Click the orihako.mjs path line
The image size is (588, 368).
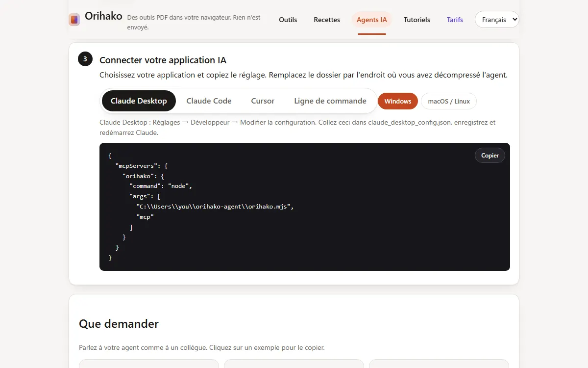pos(215,207)
